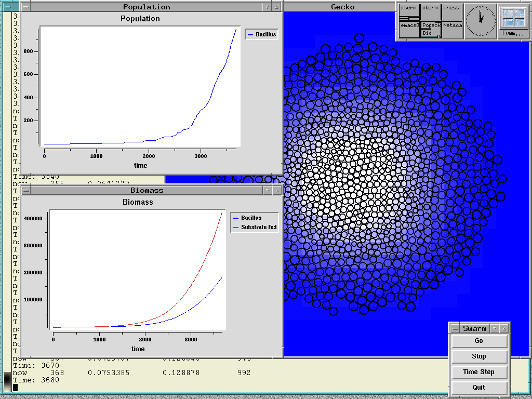The image size is (532, 399).
Task: Click the terminal text cursor block
Action: 15,388
